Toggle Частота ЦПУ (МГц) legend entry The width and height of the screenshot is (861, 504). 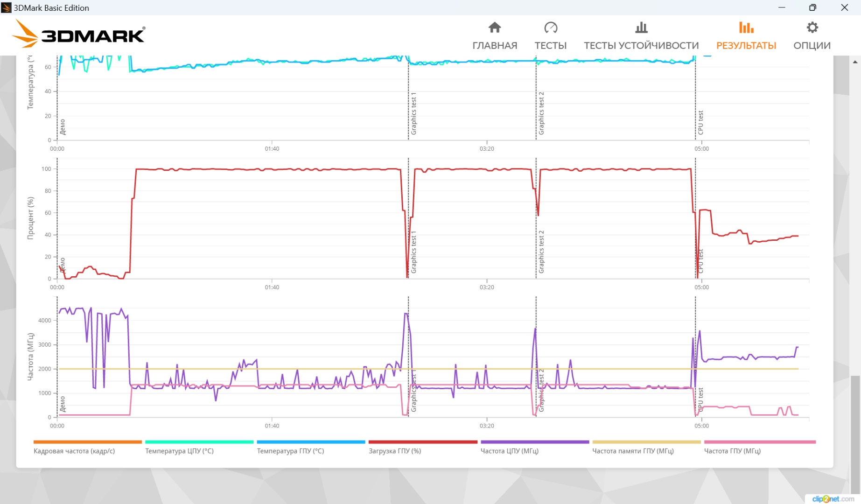click(x=510, y=451)
